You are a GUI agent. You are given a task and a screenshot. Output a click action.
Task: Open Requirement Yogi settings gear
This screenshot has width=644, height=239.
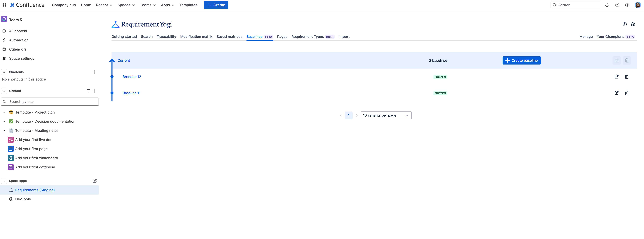632,24
